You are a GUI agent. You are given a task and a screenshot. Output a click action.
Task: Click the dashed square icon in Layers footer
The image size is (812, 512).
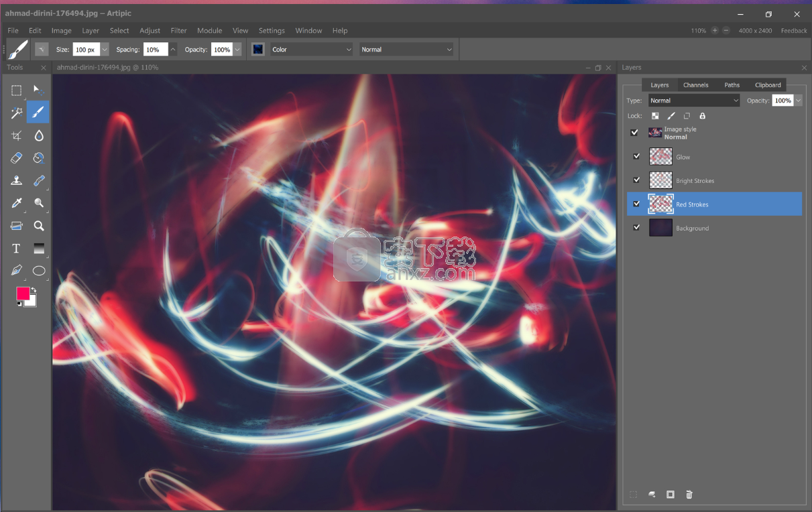point(633,495)
